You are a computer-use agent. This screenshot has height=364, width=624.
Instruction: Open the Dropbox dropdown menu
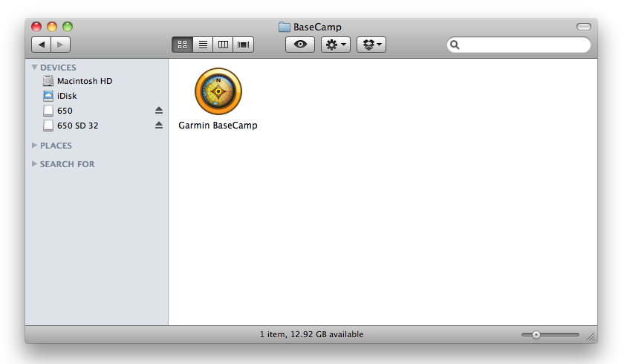pyautogui.click(x=371, y=45)
